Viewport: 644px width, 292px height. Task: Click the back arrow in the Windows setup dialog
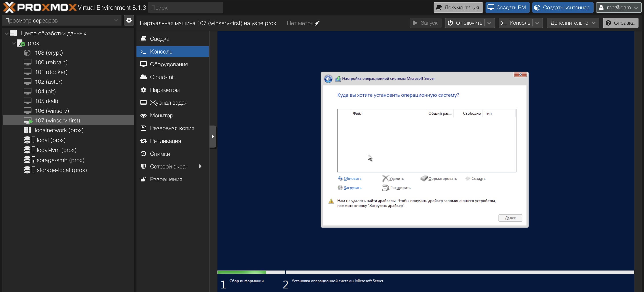328,79
